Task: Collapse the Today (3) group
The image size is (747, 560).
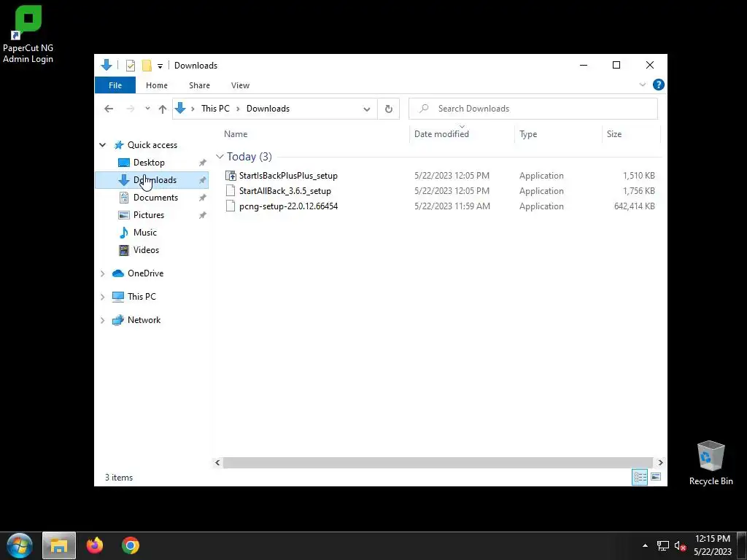Action: point(220,157)
